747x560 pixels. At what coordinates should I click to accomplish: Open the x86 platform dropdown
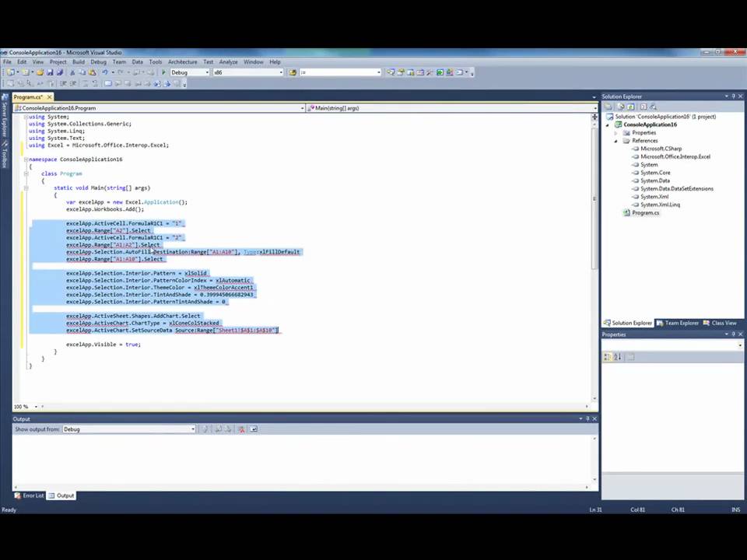tap(281, 72)
